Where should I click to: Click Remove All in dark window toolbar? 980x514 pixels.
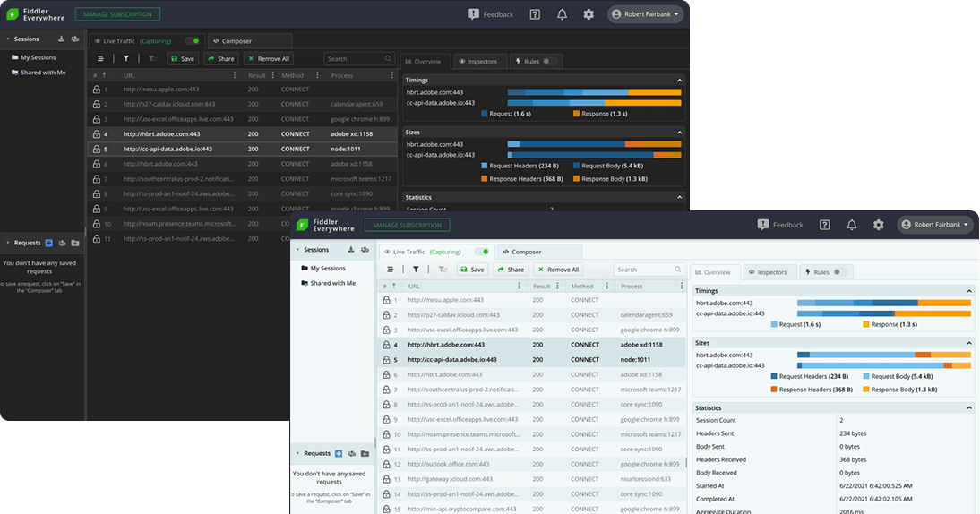click(268, 59)
